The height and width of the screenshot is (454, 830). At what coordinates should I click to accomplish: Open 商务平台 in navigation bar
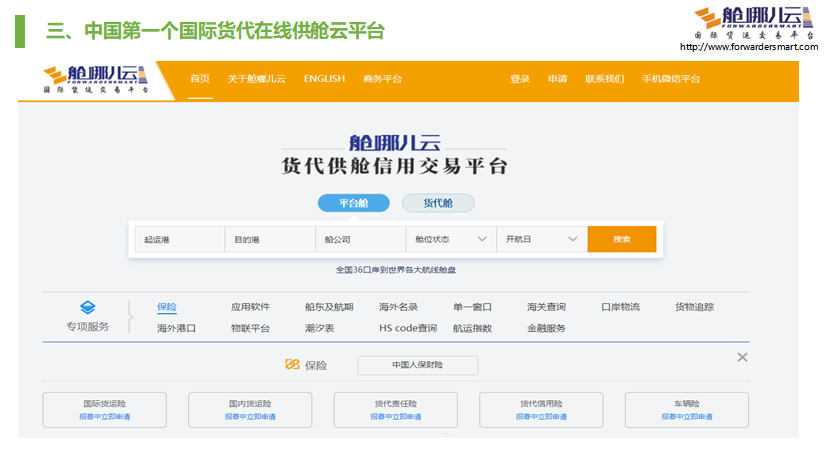[x=382, y=79]
